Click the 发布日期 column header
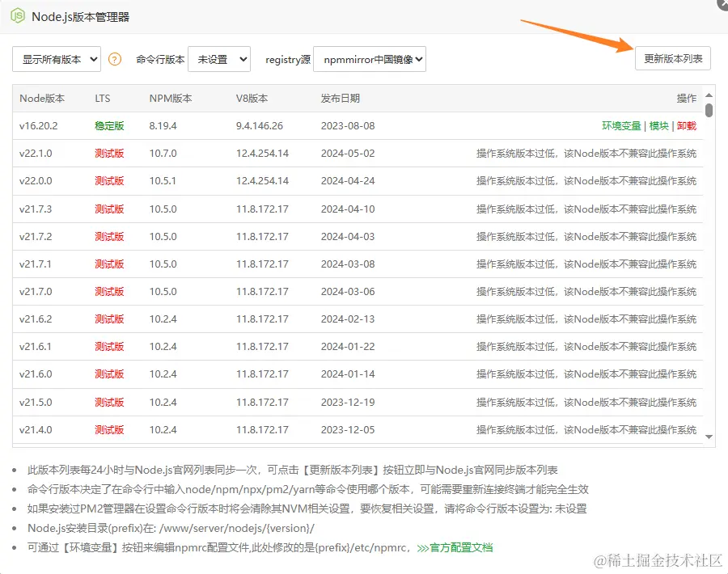The width and height of the screenshot is (728, 574). (x=341, y=99)
